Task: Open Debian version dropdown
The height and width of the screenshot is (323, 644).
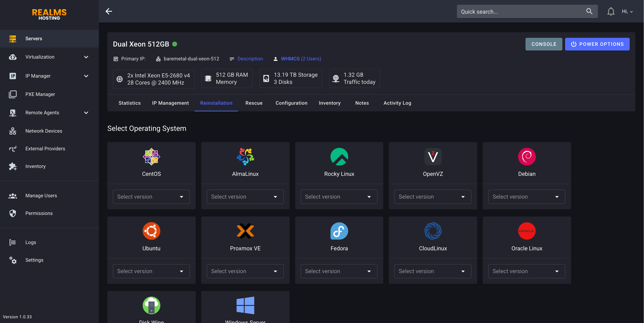Action: 527,197
